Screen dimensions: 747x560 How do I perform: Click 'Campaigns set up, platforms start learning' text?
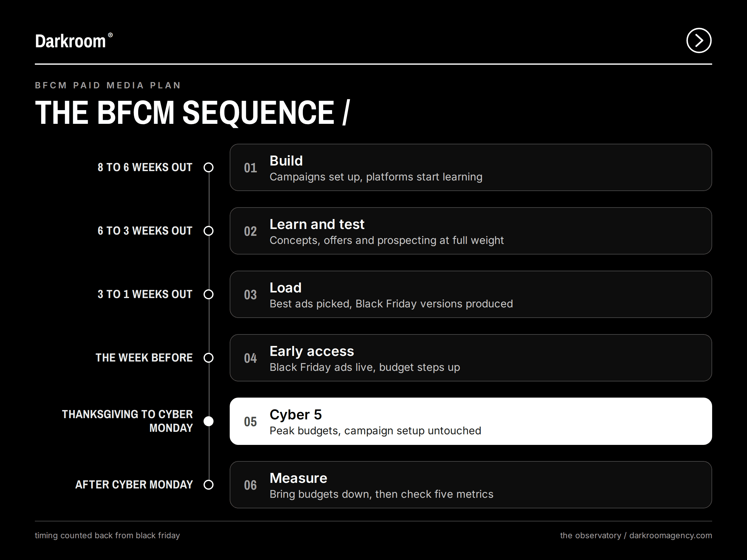[376, 177]
